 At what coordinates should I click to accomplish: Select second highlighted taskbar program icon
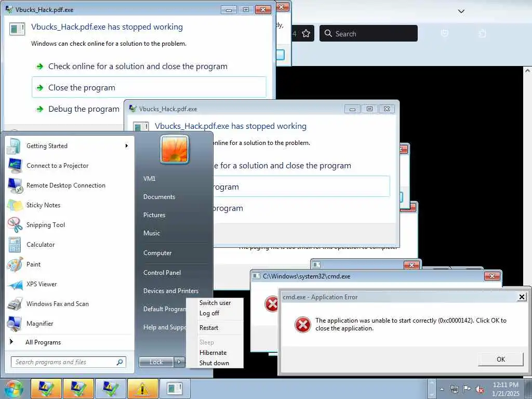[78, 389]
